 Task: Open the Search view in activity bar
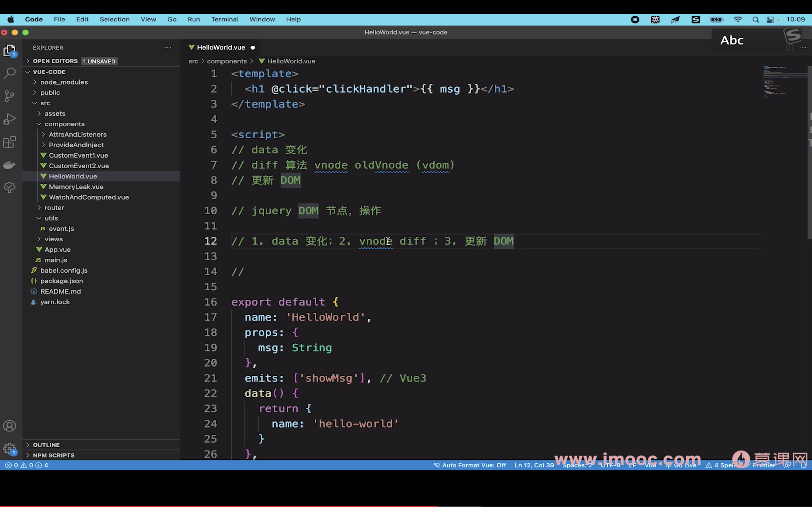pyautogui.click(x=9, y=73)
